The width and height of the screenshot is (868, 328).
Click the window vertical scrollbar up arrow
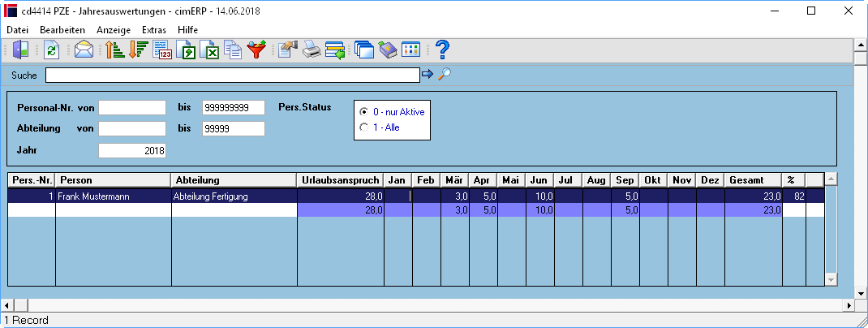862,45
